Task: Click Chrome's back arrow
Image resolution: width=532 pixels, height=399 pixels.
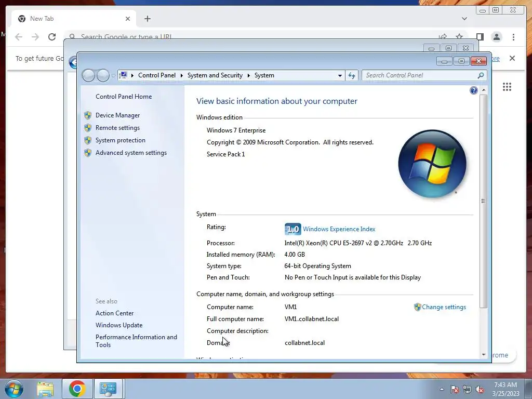Action: click(x=19, y=37)
